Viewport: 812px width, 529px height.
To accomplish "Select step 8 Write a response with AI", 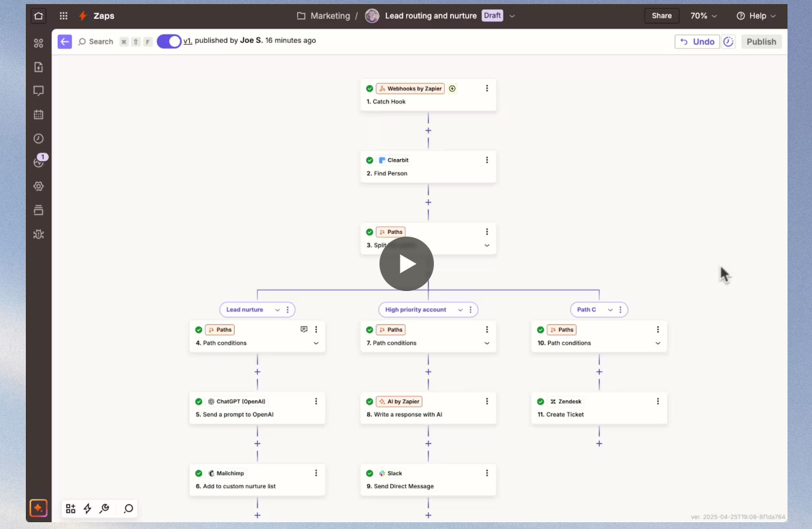I will click(428, 408).
